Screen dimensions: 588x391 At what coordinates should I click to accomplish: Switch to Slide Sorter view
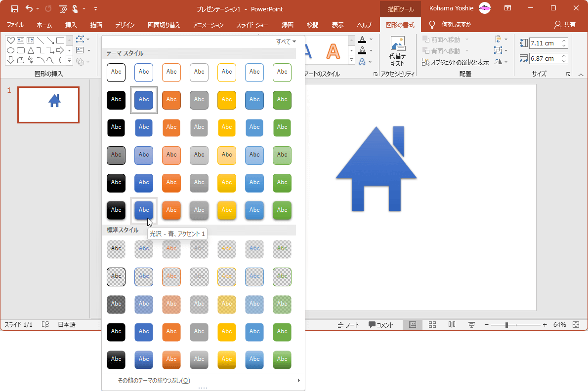[432, 325]
